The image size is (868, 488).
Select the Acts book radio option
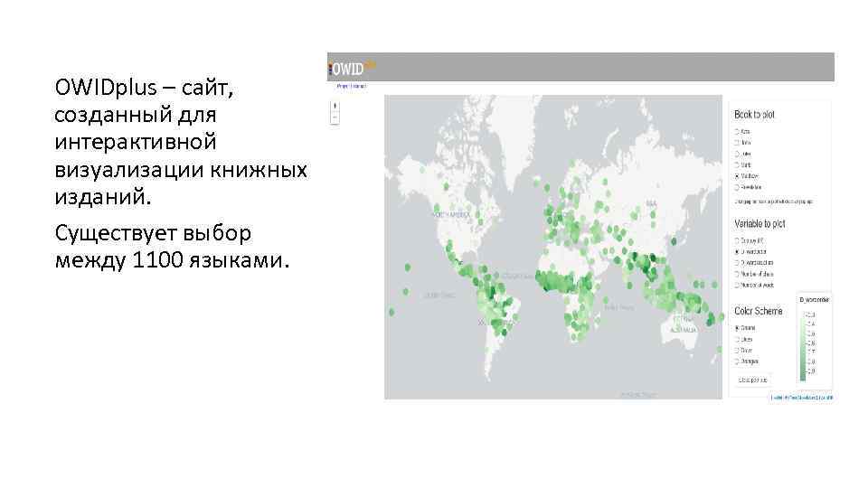(x=737, y=132)
